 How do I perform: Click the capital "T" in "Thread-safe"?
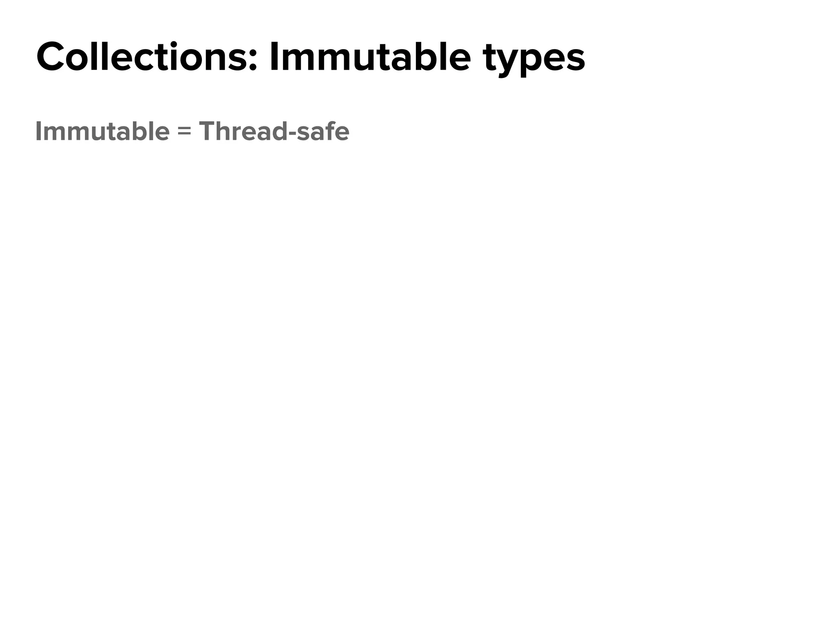[207, 131]
